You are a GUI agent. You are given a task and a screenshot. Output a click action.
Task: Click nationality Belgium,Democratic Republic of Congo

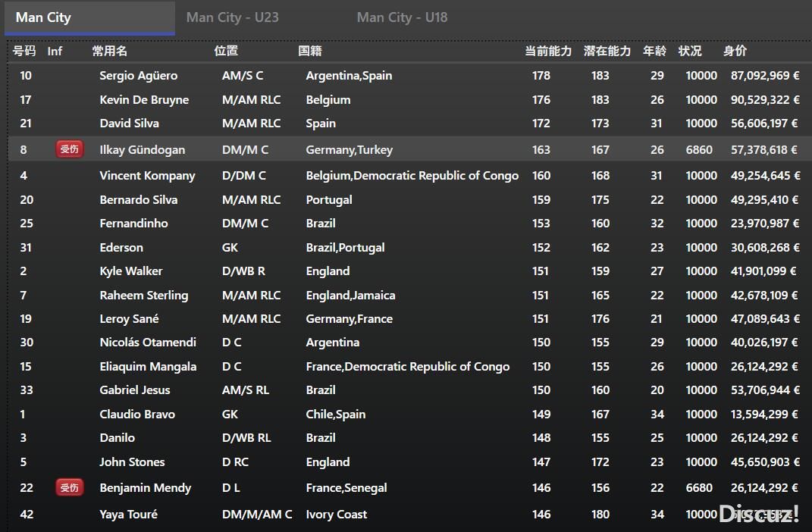coord(412,175)
